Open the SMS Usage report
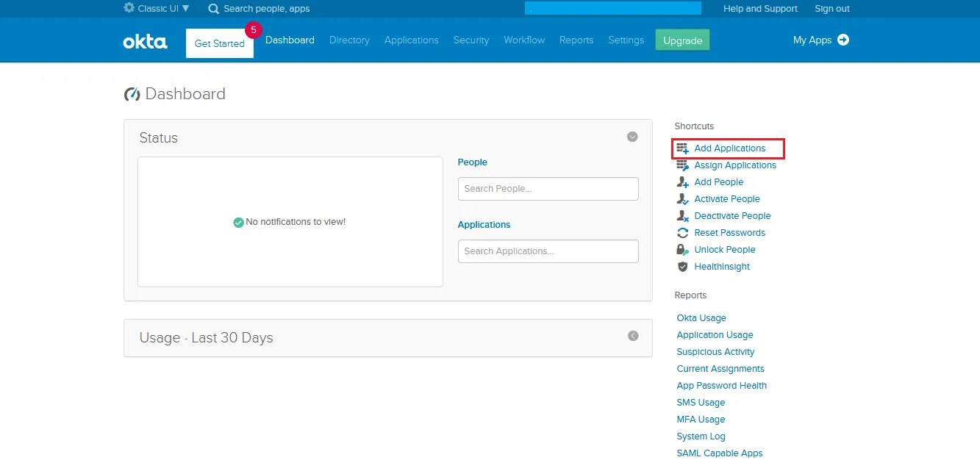Screen dimensions: 980x471 [701, 403]
